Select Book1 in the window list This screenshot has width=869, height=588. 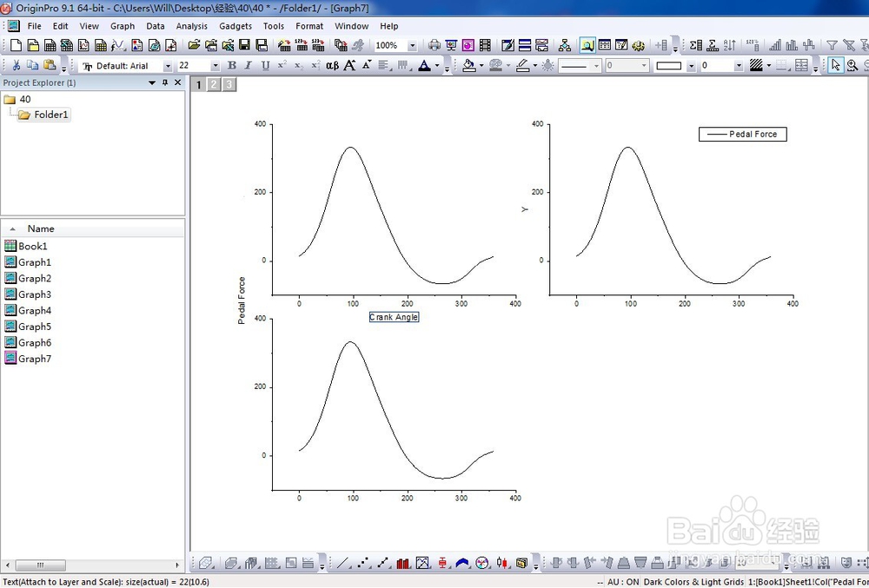[26, 247]
